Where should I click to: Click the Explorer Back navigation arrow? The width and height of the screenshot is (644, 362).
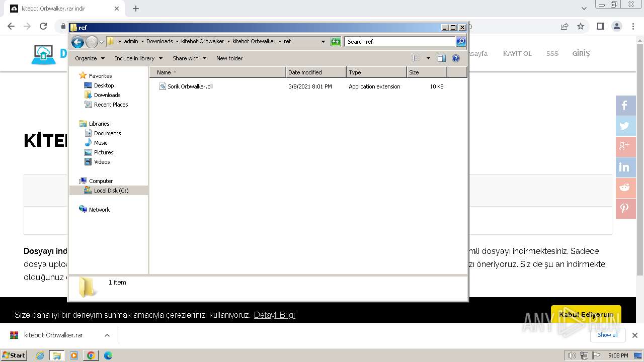click(x=77, y=42)
